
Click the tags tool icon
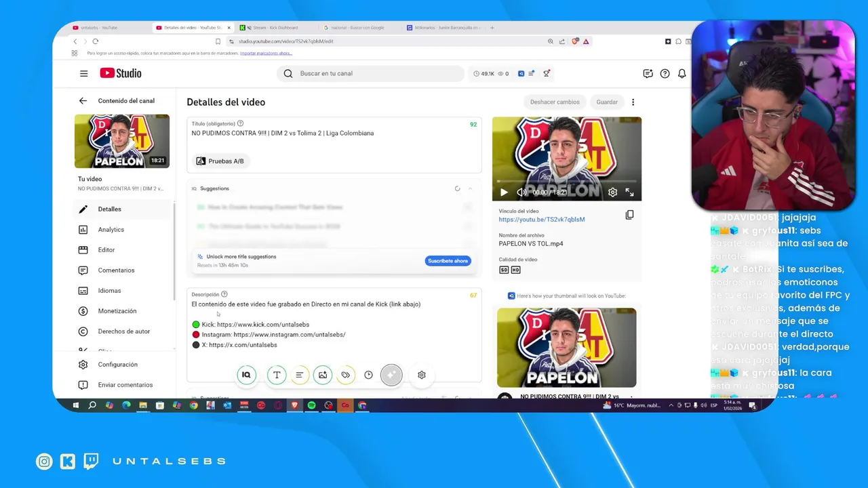tap(346, 375)
